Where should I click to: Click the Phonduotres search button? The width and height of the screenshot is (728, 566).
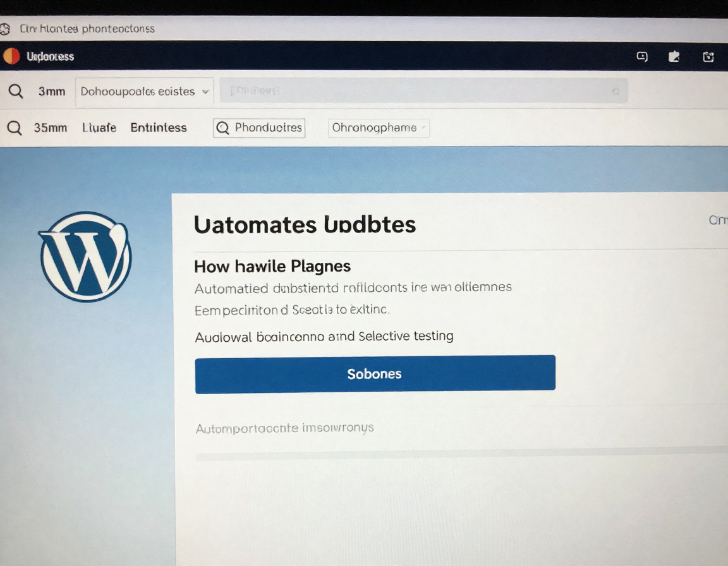coord(259,128)
